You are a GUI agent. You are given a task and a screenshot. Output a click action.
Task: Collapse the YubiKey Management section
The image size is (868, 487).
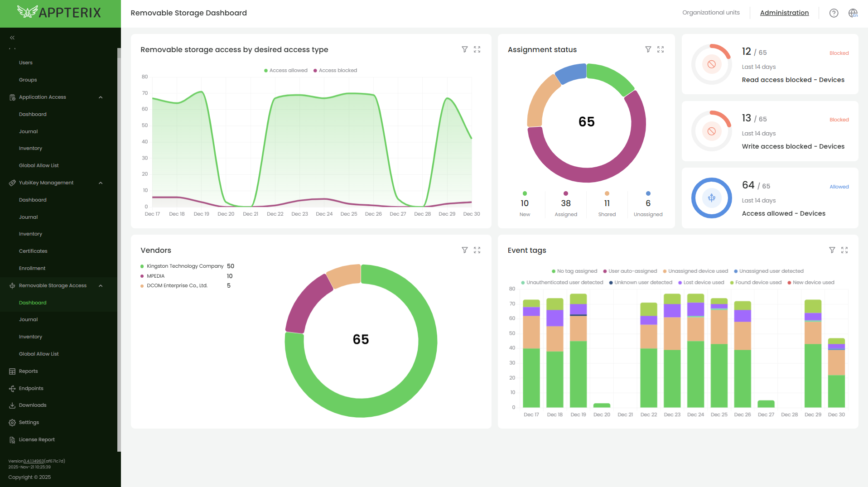point(101,183)
